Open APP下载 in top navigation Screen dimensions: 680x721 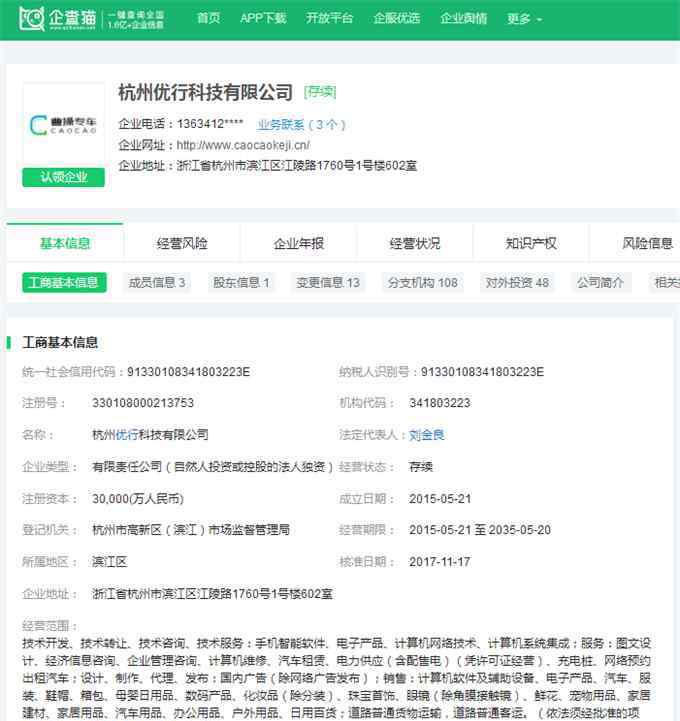pos(263,18)
